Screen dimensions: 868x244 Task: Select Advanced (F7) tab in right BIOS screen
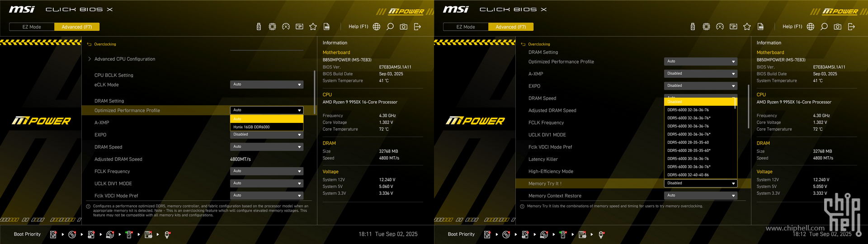click(x=511, y=27)
